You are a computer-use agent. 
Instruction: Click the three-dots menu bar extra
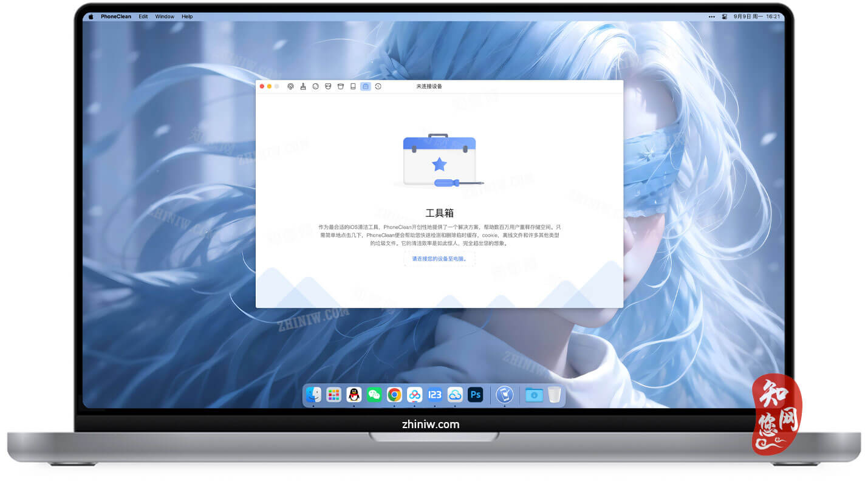(712, 16)
